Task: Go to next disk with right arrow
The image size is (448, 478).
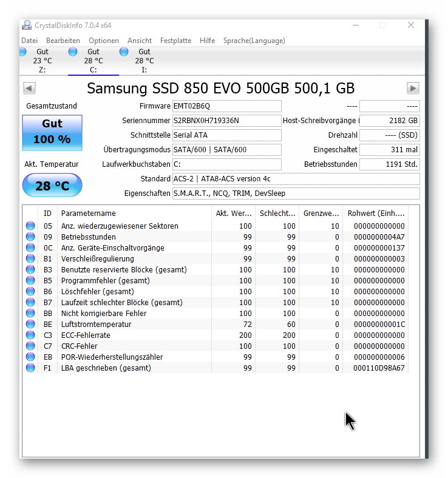Action: point(413,89)
